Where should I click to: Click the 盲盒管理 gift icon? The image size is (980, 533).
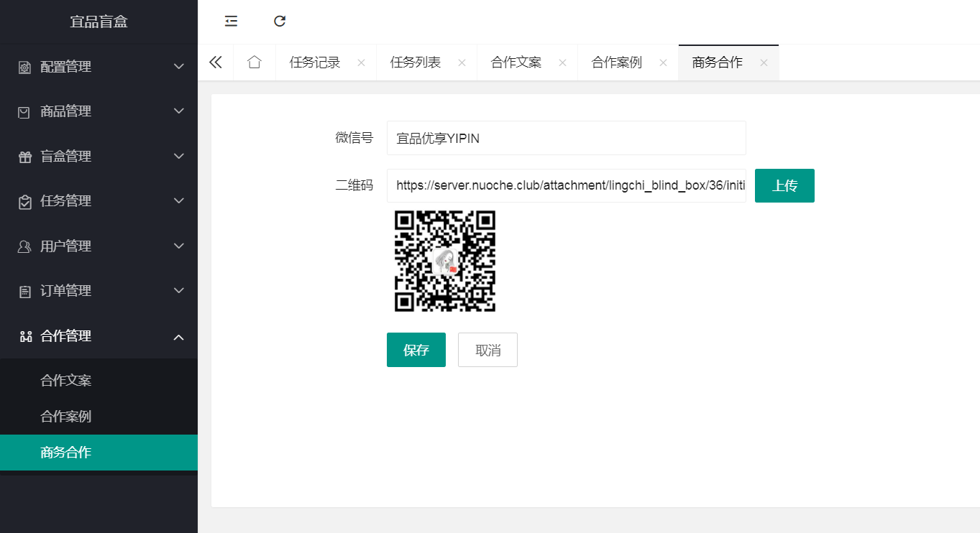pyautogui.click(x=24, y=157)
